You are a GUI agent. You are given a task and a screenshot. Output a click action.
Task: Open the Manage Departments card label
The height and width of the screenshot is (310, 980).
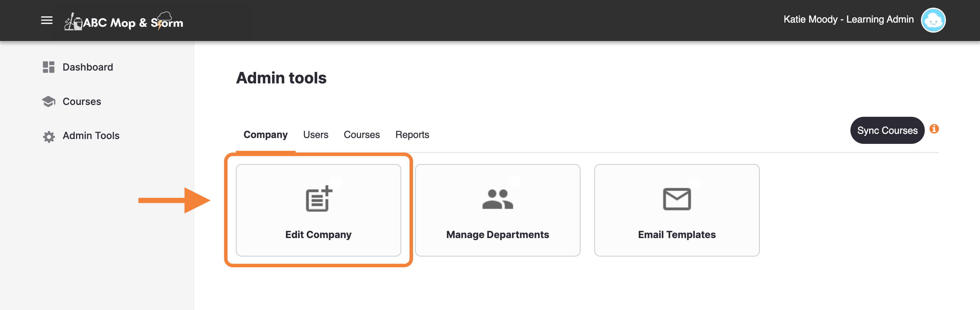pos(497,235)
